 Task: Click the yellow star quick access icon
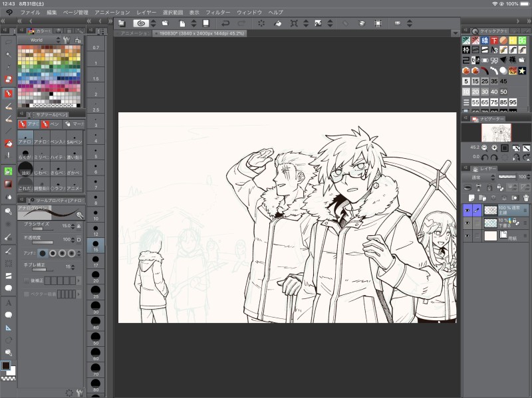pyautogui.click(x=522, y=70)
